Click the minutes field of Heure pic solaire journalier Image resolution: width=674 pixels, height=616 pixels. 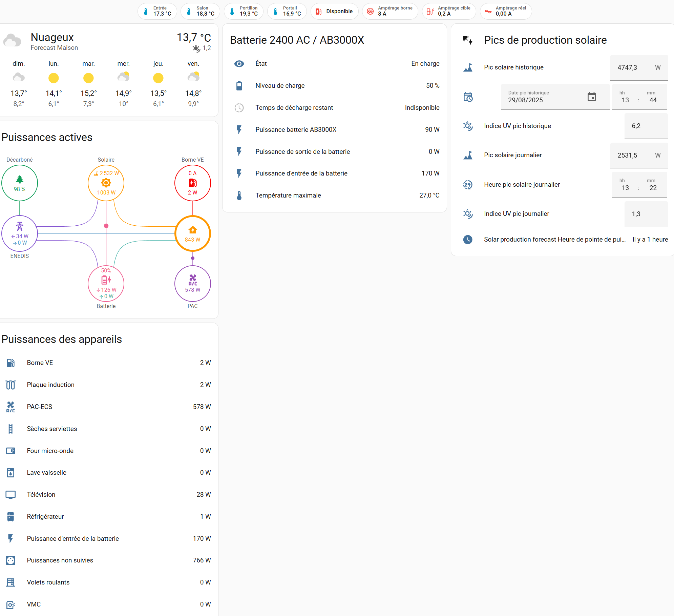pyautogui.click(x=653, y=188)
